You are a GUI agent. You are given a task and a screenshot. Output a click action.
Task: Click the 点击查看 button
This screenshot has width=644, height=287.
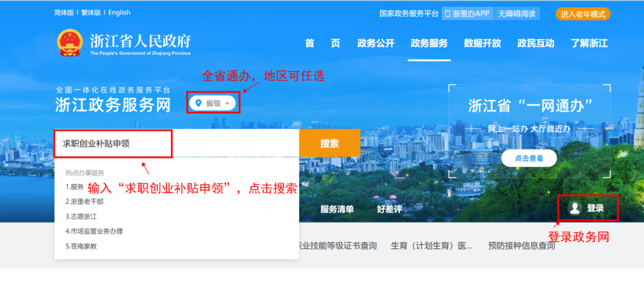[529, 158]
